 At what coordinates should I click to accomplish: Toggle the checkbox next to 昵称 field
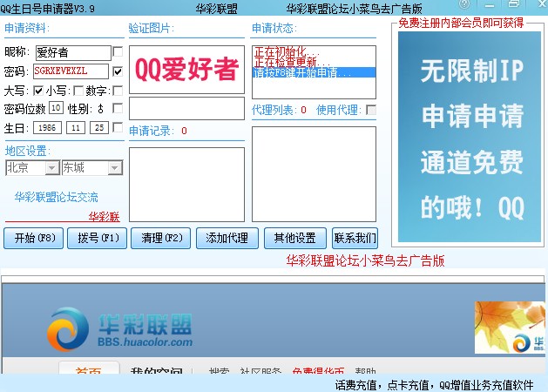point(118,51)
